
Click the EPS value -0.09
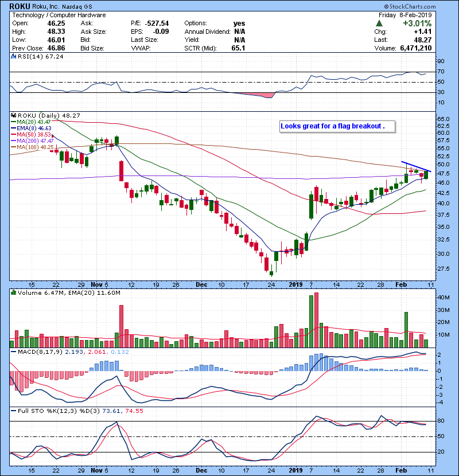point(161,32)
